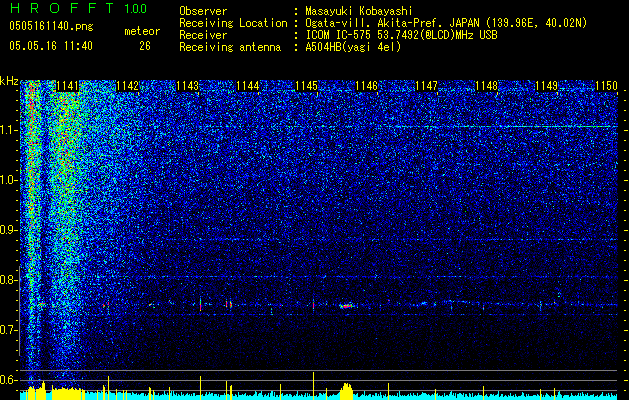Click the Receiver label
Viewport: 629px width, 400px height.
(203, 35)
